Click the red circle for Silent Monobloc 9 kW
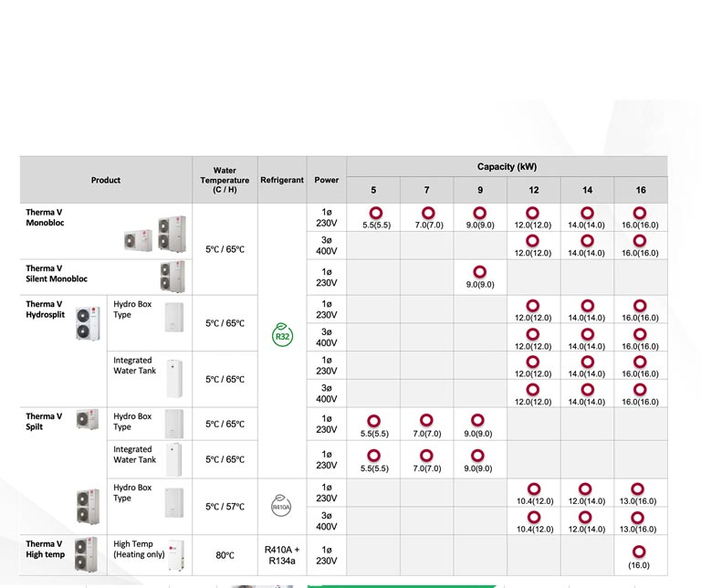The image size is (701, 588). click(480, 272)
